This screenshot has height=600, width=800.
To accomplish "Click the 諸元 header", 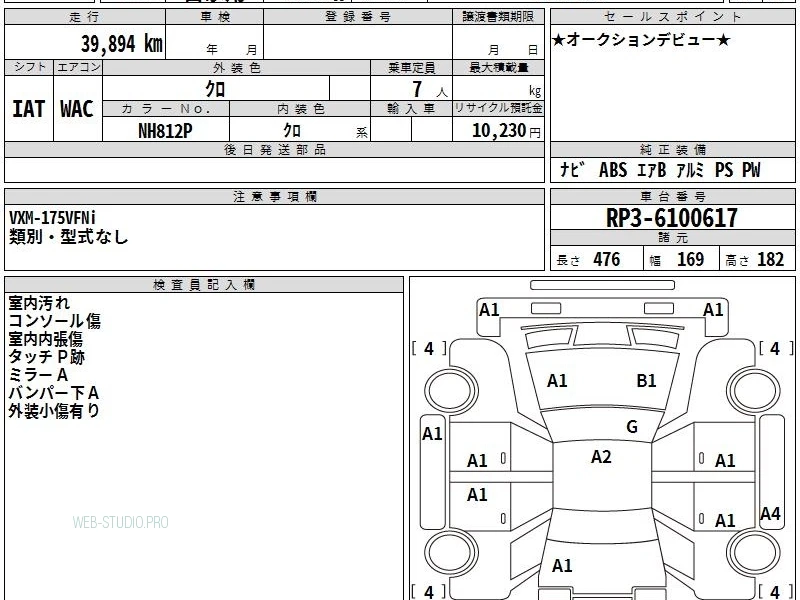I will click(x=673, y=238).
